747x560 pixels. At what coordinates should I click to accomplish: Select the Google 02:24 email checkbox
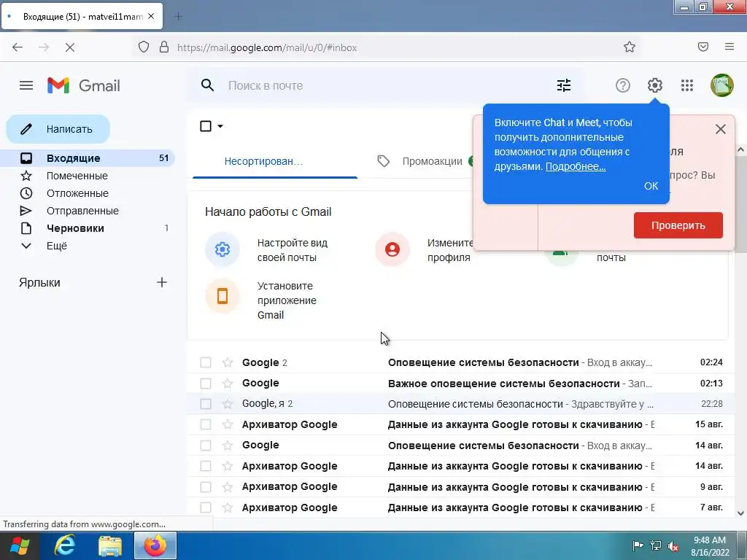[x=205, y=362]
